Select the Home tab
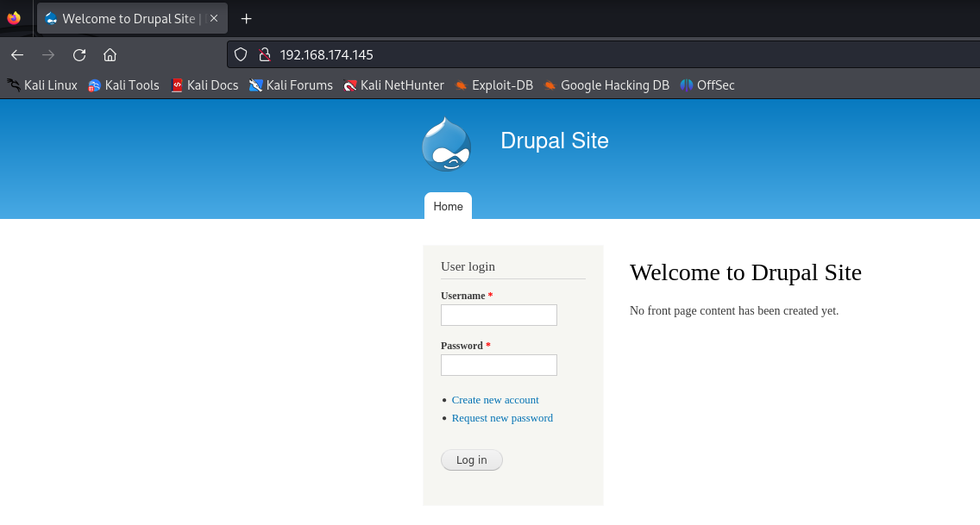The height and width of the screenshot is (525, 980). tap(448, 206)
